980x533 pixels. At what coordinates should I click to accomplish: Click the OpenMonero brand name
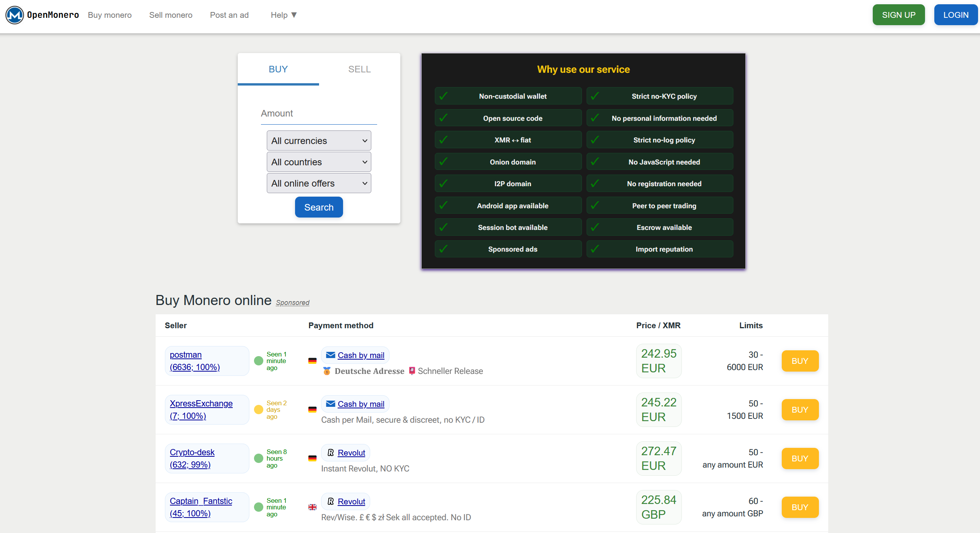pos(53,15)
